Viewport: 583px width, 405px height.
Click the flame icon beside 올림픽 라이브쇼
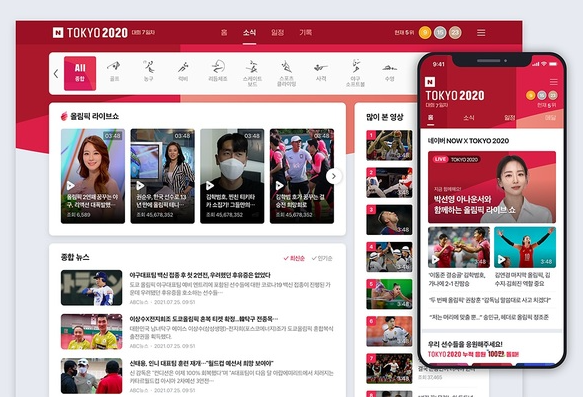[x=64, y=116]
